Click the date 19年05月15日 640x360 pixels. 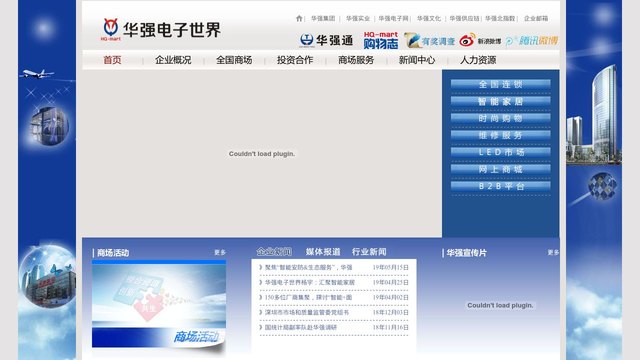[x=391, y=267]
